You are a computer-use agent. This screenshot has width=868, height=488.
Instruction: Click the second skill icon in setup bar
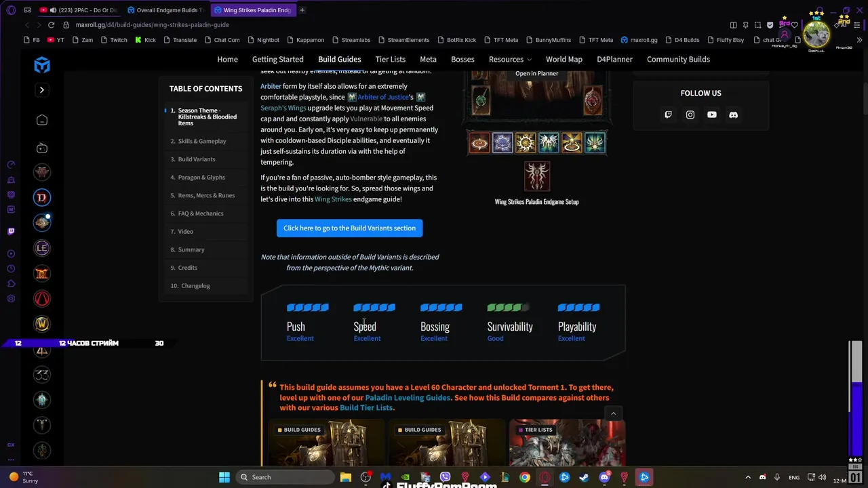(x=502, y=142)
